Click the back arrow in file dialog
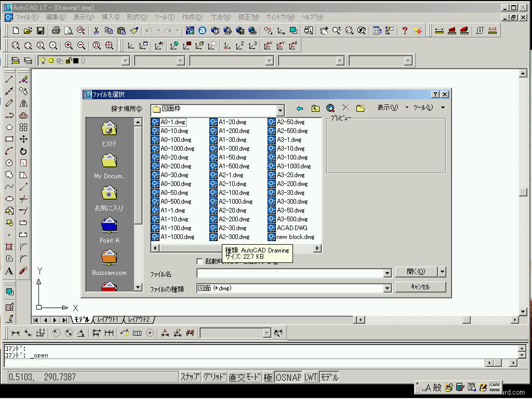The image size is (532, 399). (x=299, y=108)
